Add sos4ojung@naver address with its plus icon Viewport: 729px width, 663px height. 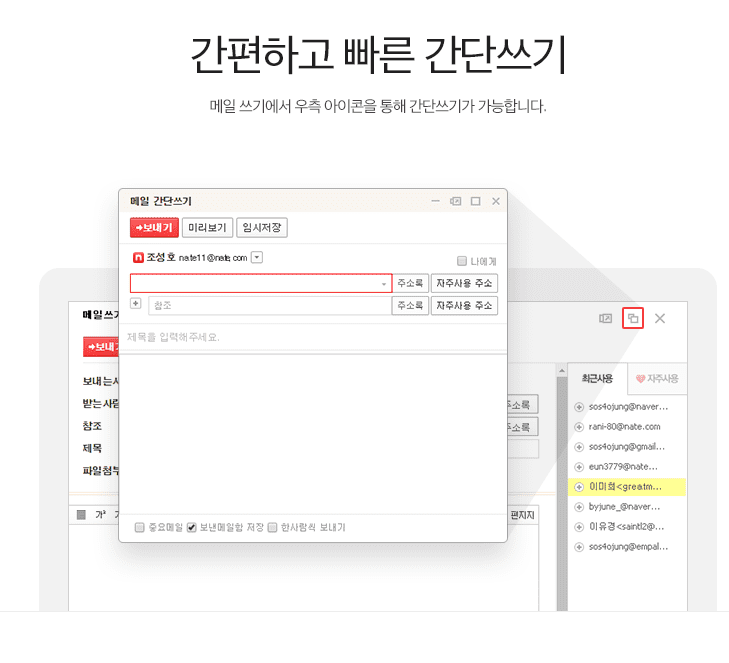(579, 407)
